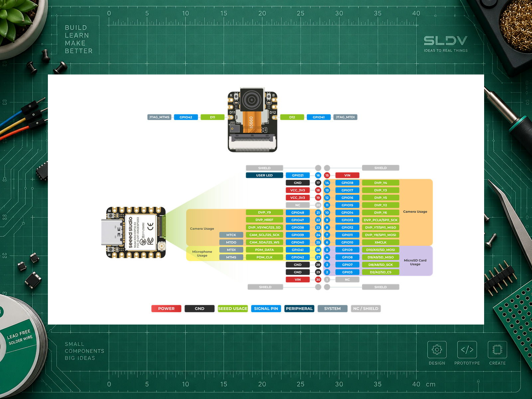Select the SEEED USAGE legend label

[x=233, y=309]
